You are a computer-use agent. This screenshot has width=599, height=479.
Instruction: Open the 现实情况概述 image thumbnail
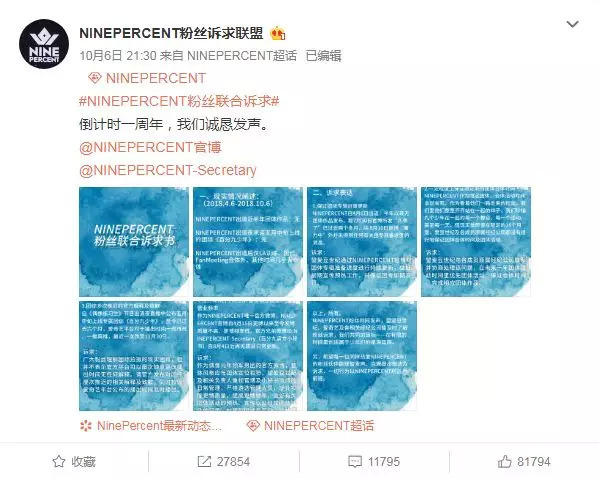pos(248,242)
